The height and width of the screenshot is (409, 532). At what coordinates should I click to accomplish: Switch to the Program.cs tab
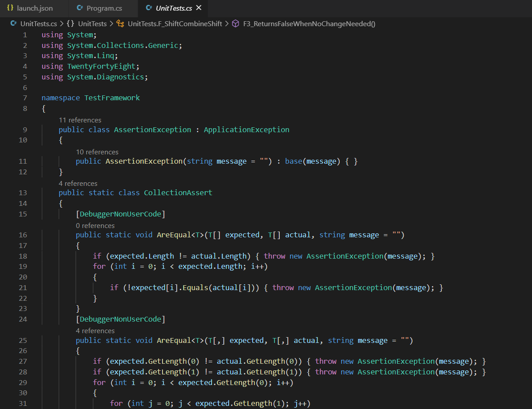(x=103, y=8)
